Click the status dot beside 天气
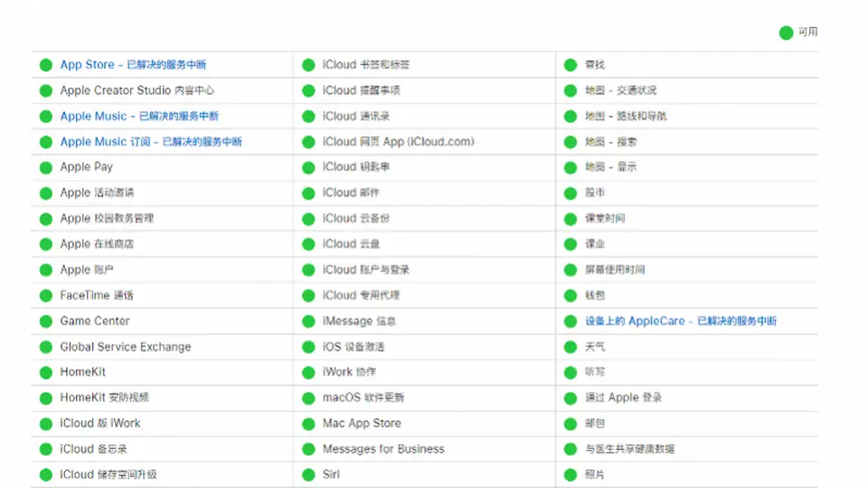Viewport: 868px width, 488px height. (571, 347)
